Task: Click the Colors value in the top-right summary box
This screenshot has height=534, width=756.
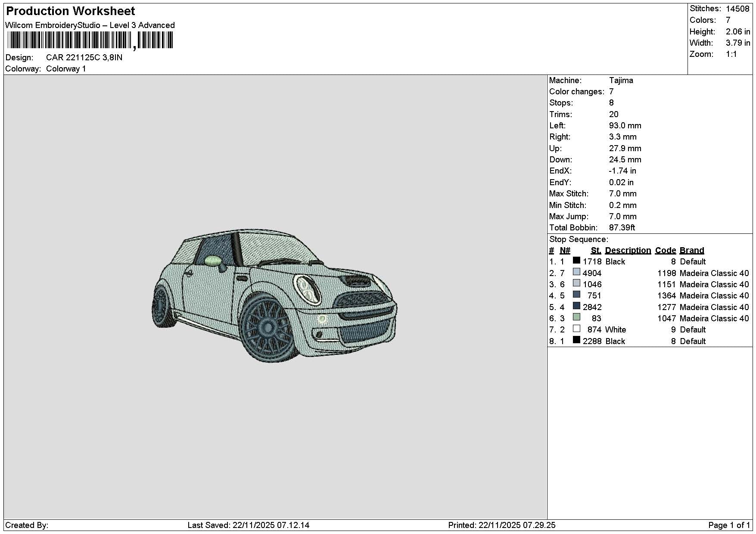Action: 728,20
